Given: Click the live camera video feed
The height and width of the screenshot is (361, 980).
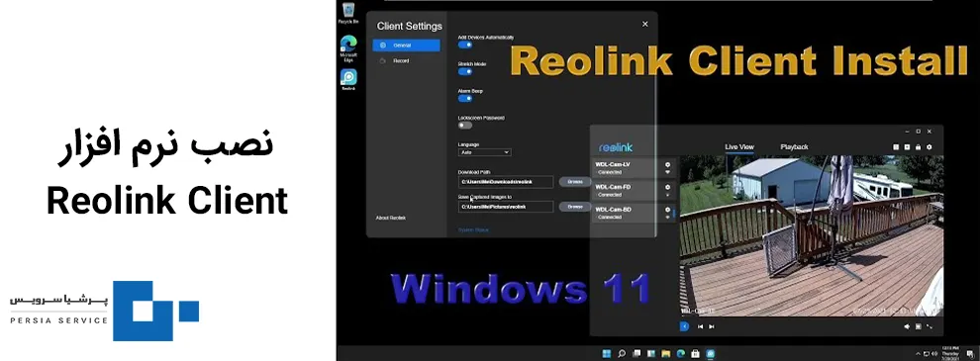Looking at the screenshot, I should tap(812, 236).
